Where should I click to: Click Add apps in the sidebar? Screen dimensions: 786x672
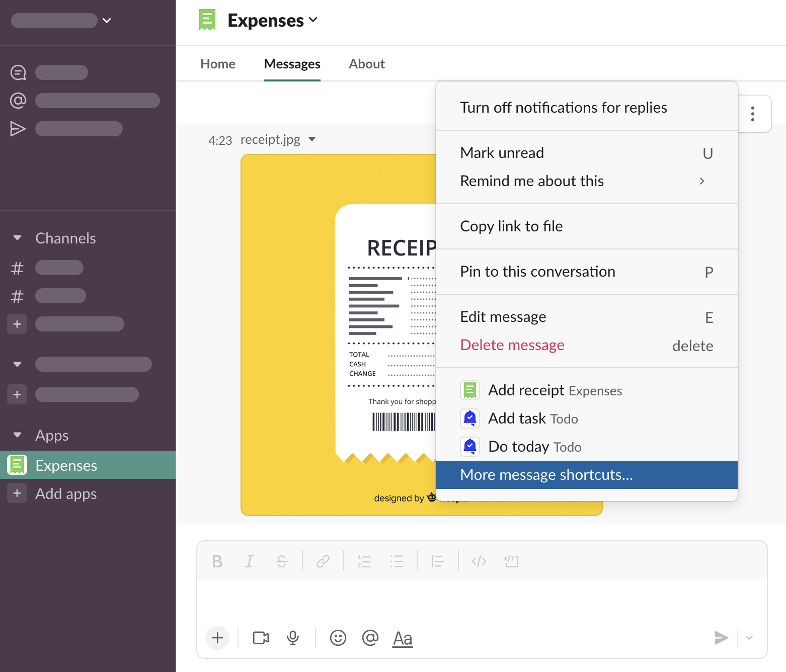[66, 493]
